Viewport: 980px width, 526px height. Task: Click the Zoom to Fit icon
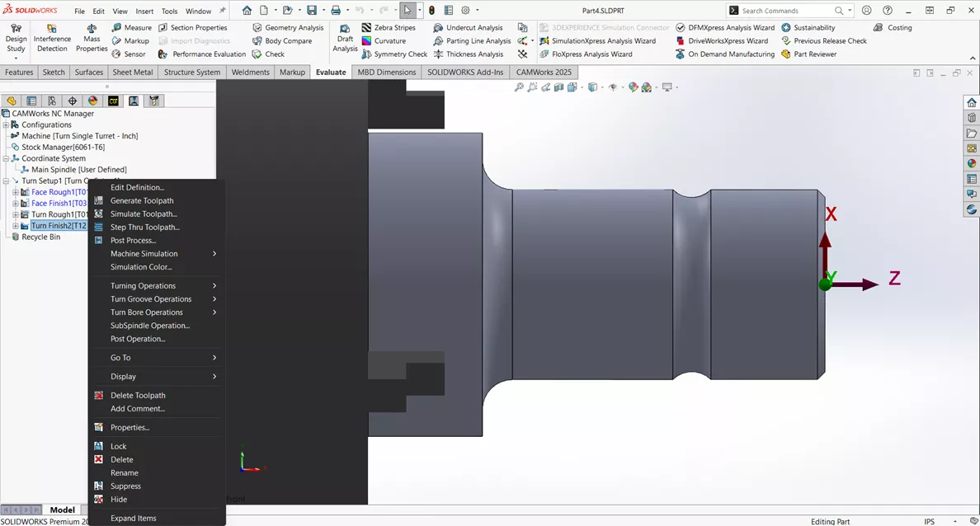[x=518, y=87]
